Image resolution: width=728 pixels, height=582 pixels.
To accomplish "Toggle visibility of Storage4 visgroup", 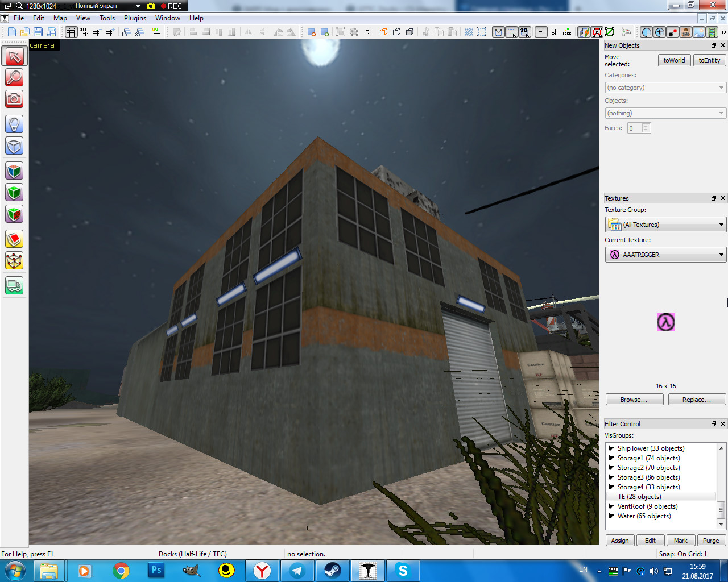I will click(611, 487).
